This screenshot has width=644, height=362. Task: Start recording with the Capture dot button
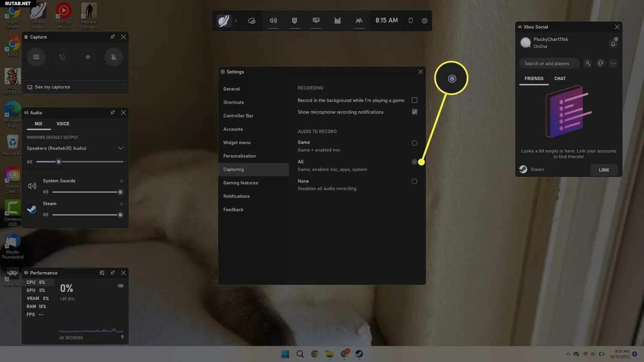88,57
